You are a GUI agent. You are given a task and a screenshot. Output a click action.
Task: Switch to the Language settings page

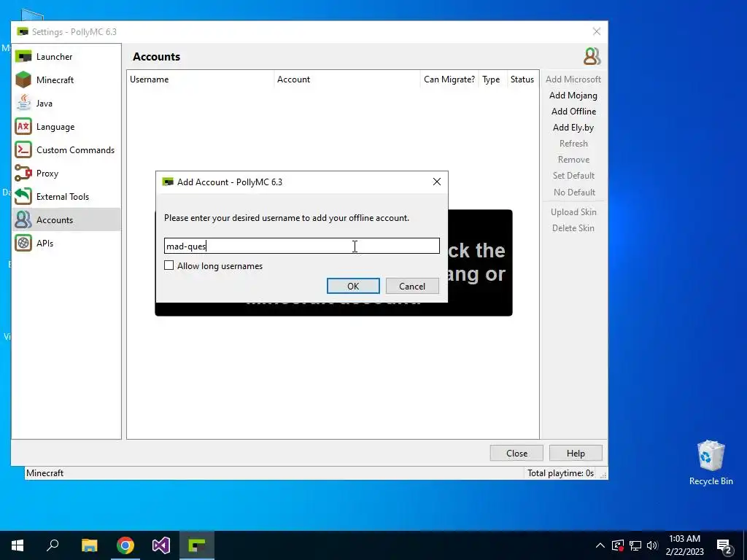coord(66,127)
